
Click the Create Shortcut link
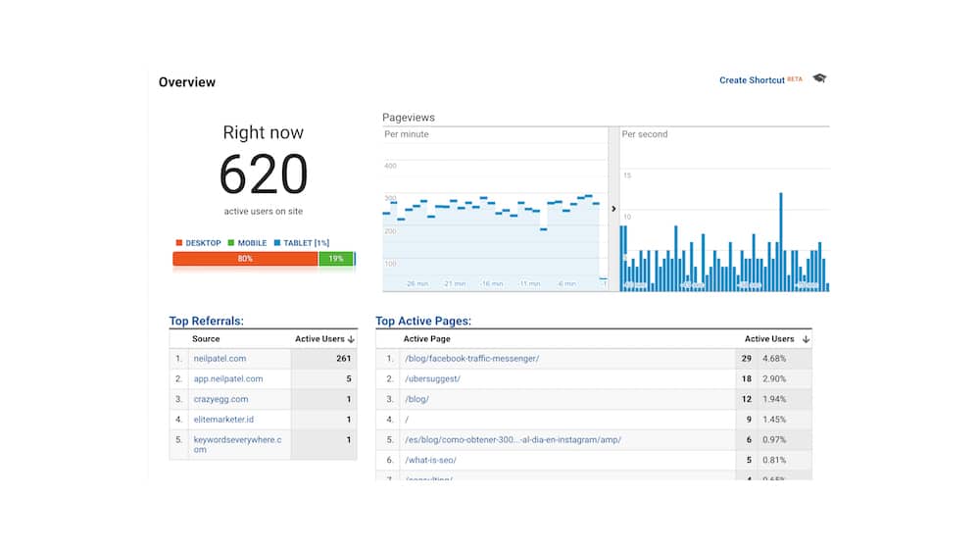click(x=752, y=80)
